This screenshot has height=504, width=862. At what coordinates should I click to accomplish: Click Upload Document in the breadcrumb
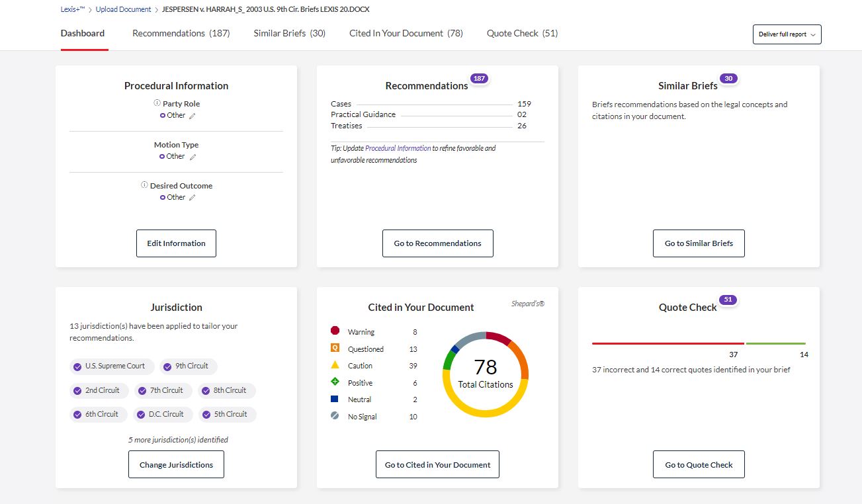click(123, 9)
